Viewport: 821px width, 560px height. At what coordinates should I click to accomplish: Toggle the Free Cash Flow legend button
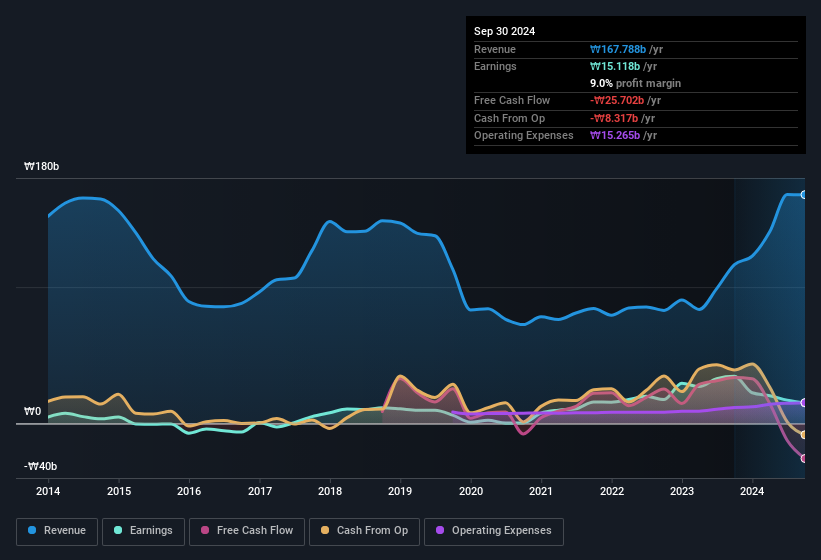[x=247, y=531]
